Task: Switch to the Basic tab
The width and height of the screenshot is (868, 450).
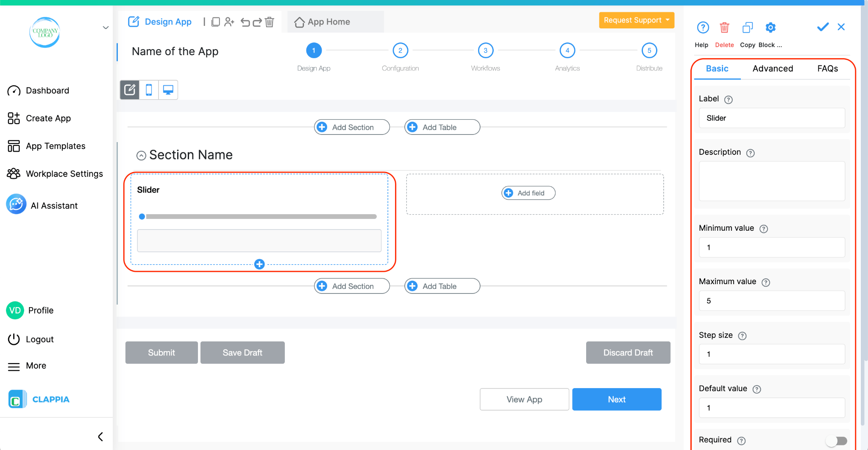Action: [717, 68]
